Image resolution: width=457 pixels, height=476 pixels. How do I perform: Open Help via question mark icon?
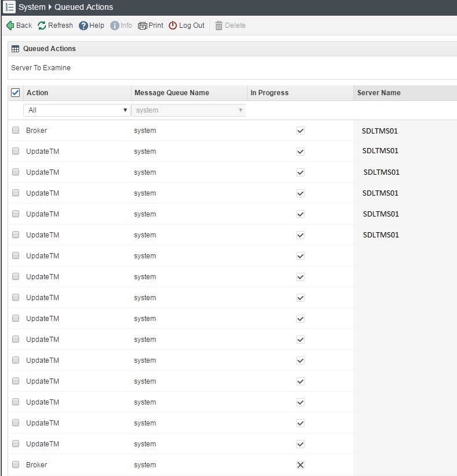click(83, 26)
